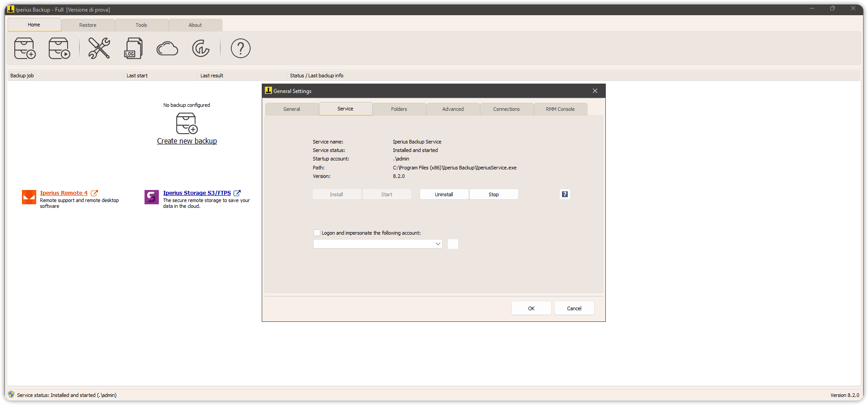
Task: Open the RMM Console settings tab
Action: click(x=560, y=109)
